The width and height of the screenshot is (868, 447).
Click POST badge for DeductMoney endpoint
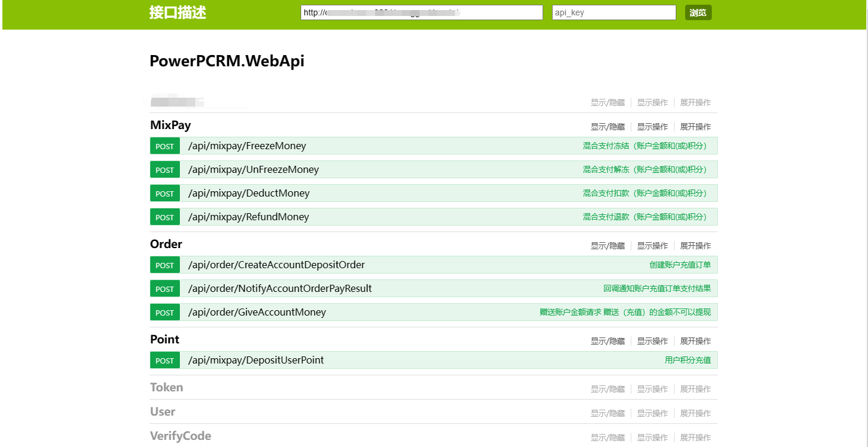click(164, 194)
